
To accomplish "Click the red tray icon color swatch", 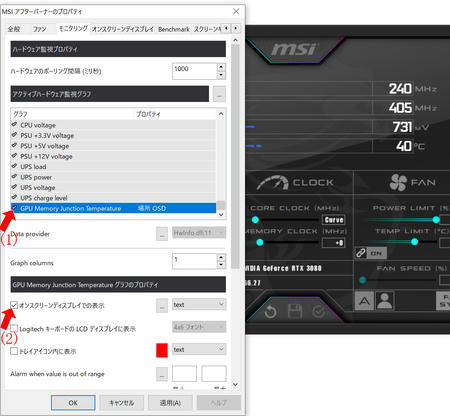I will coord(162,350).
